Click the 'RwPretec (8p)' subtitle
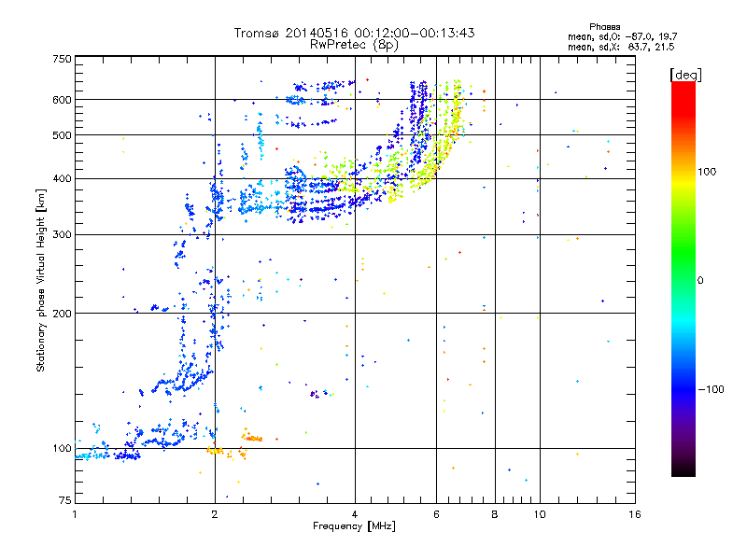 click(354, 45)
